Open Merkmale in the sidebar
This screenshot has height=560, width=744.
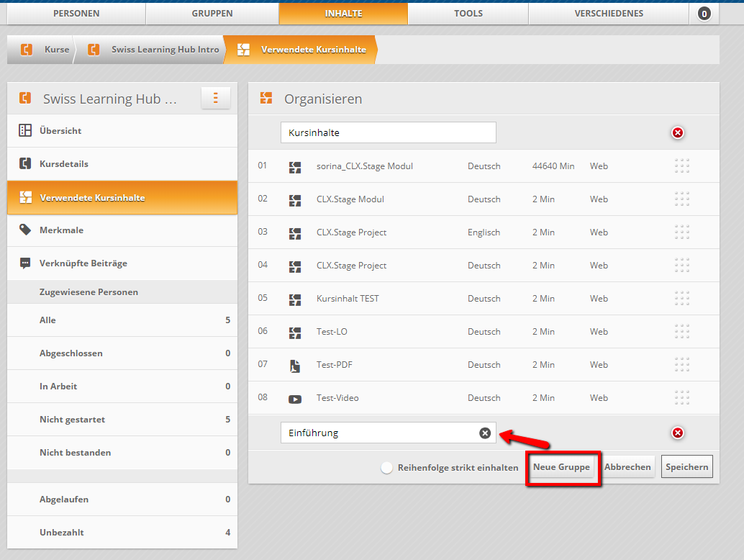coord(61,230)
